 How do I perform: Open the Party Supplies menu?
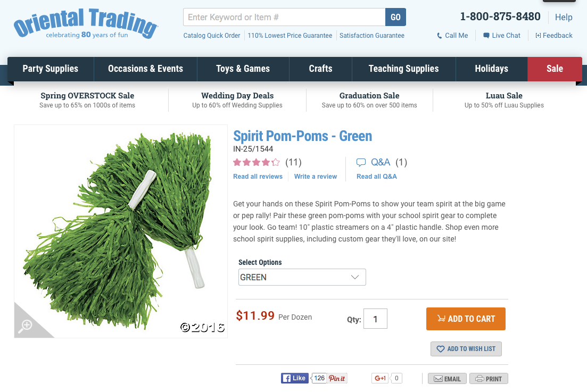(51, 69)
